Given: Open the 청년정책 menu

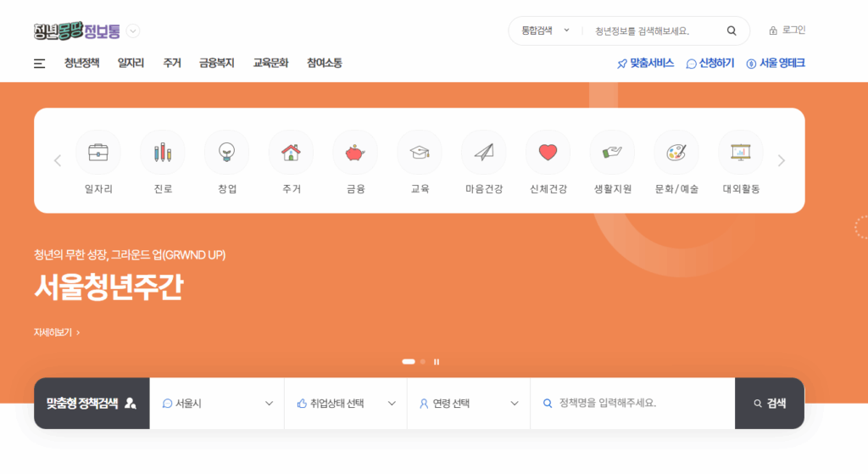Looking at the screenshot, I should (81, 63).
